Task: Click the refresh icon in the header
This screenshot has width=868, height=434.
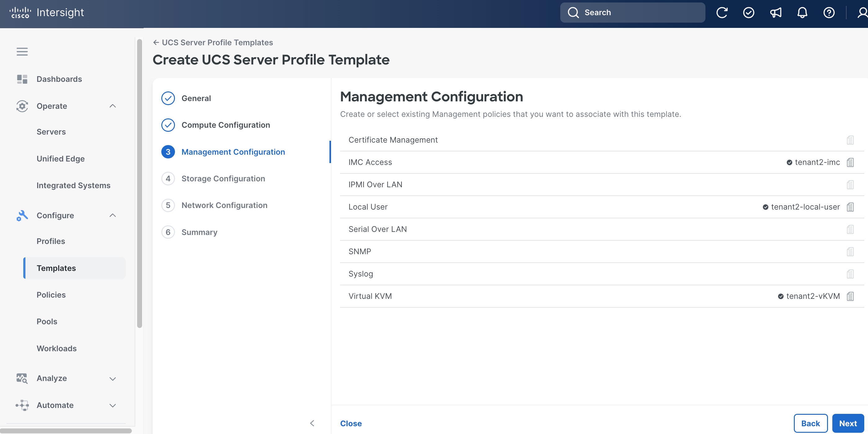Action: [722, 12]
